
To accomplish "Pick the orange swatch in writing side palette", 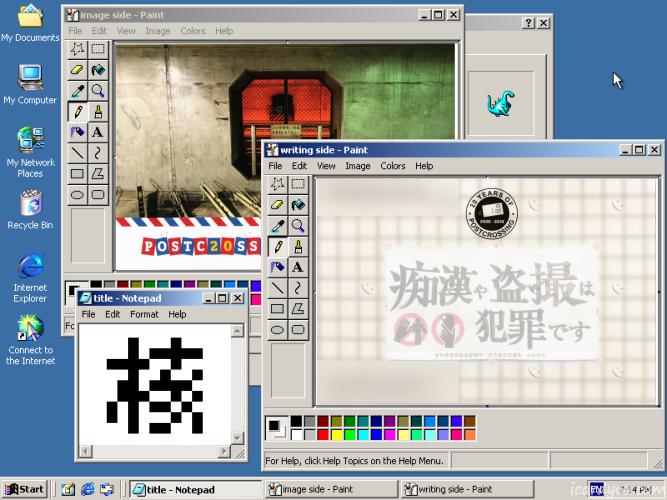I will point(470,434).
